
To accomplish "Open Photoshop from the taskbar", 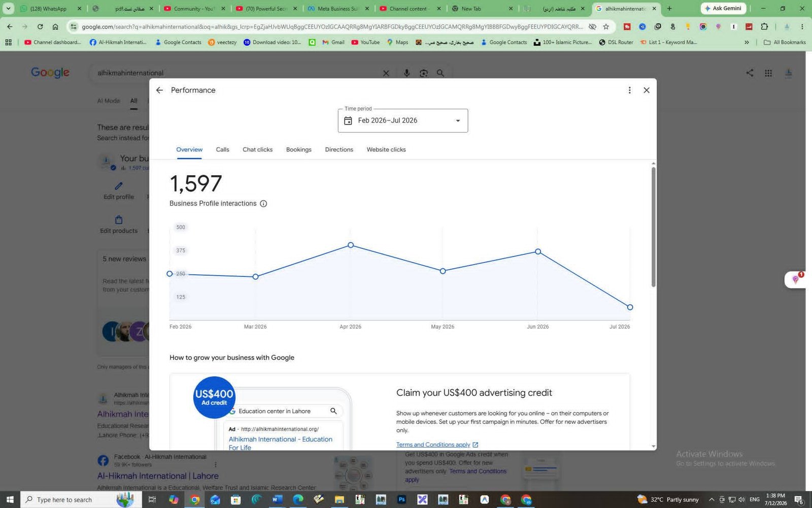I will click(x=401, y=500).
